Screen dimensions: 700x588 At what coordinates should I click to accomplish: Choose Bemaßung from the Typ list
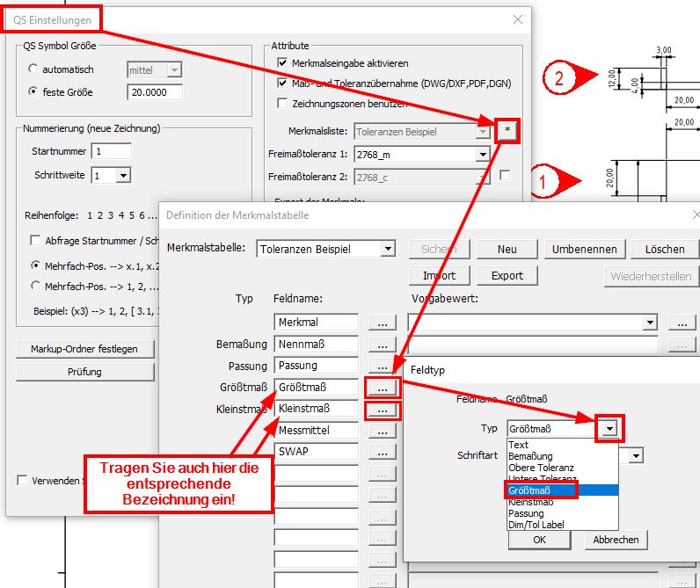click(x=563, y=456)
